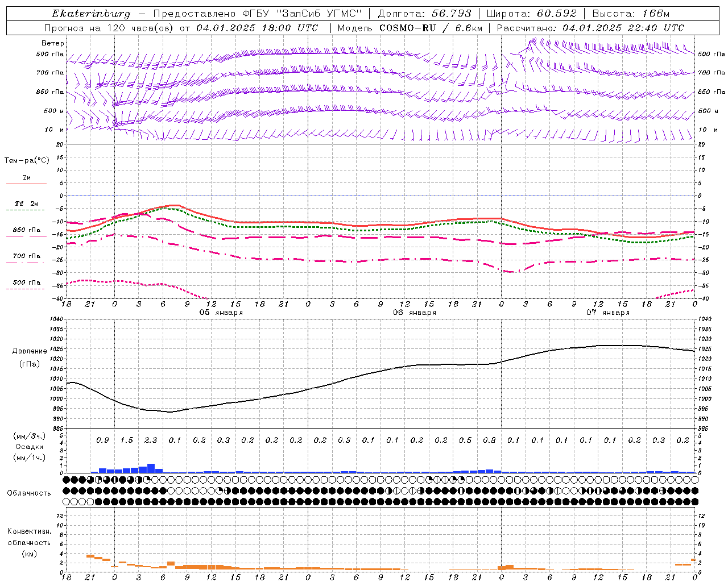Select the 'Предоставлено ФГБУ "ЗапСиб УГМС"' provider text
Viewport: 728px width, 582px height.
coord(258,14)
